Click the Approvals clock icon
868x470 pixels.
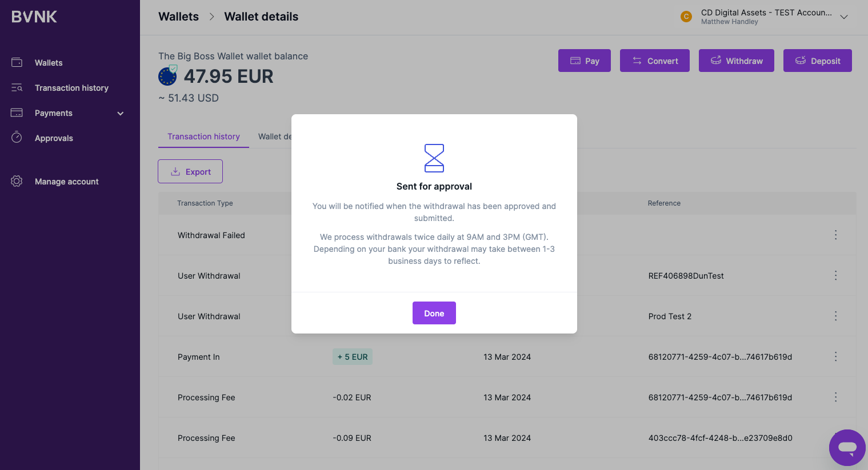(17, 138)
